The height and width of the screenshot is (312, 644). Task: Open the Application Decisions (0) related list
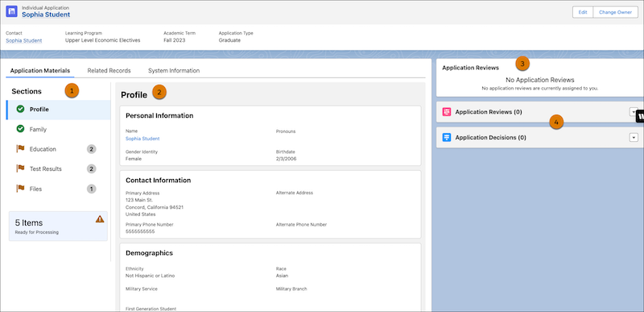click(490, 137)
